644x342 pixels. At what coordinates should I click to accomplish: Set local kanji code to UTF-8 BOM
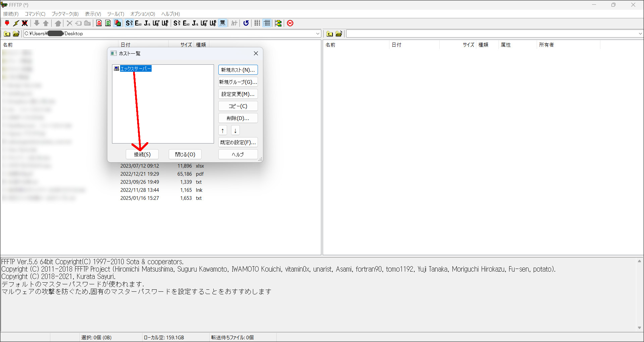[x=213, y=23]
